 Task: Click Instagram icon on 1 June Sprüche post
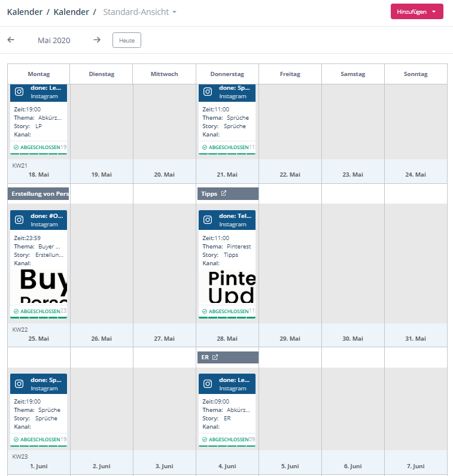19,384
